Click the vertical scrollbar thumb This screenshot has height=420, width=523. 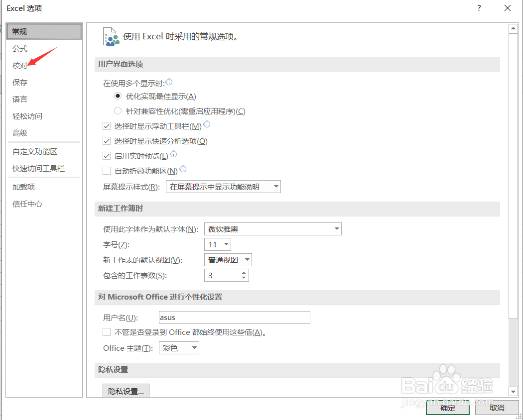[513, 176]
